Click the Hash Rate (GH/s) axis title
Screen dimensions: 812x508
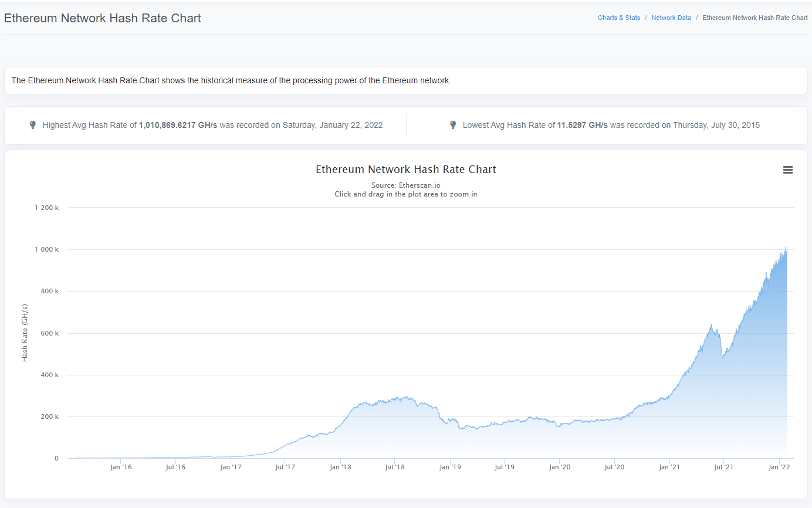(25, 332)
